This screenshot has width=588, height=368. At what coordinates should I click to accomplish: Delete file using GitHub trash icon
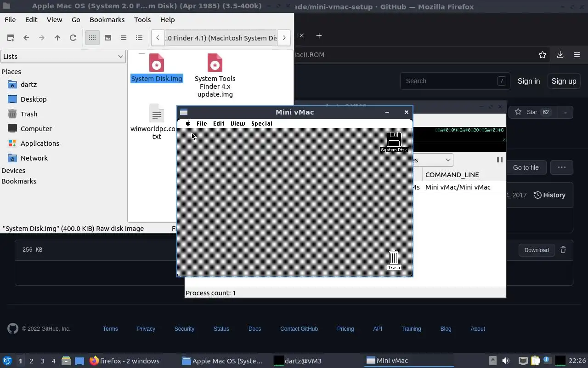[563, 250]
